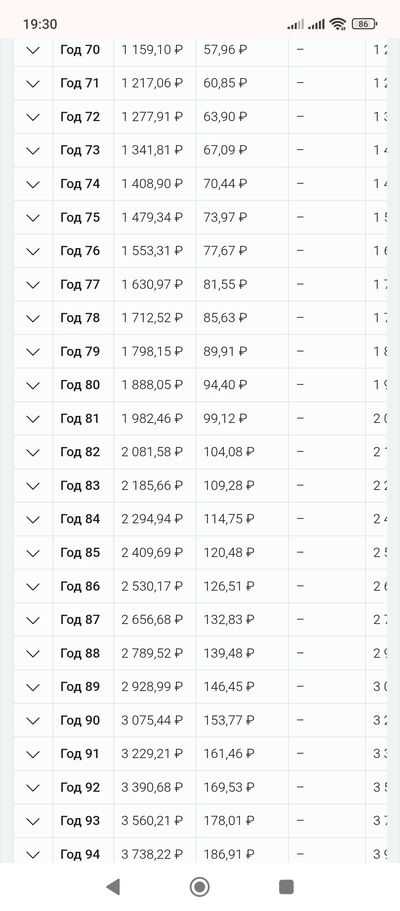This screenshot has height=911, width=400.
Task: Select the Год 80 row label
Action: [80, 385]
